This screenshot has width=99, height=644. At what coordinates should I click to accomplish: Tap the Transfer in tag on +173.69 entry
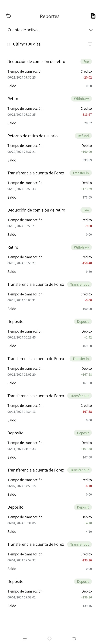point(81,173)
